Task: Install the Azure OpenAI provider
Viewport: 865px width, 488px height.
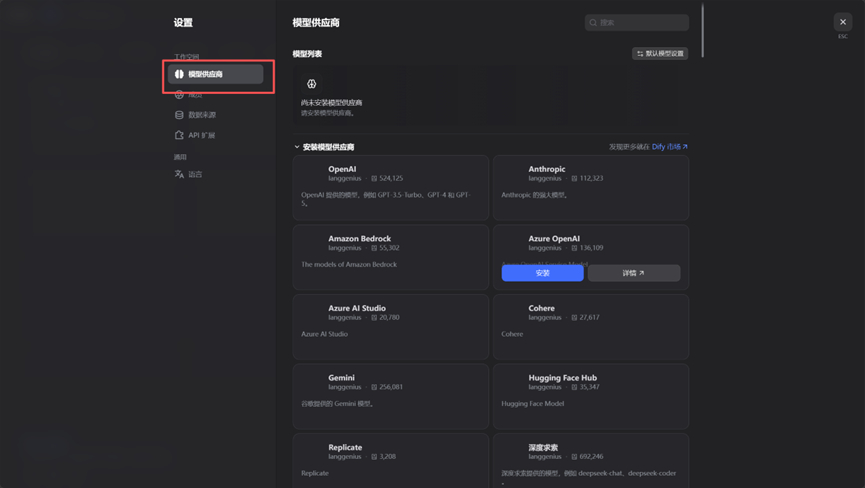Action: coord(542,273)
